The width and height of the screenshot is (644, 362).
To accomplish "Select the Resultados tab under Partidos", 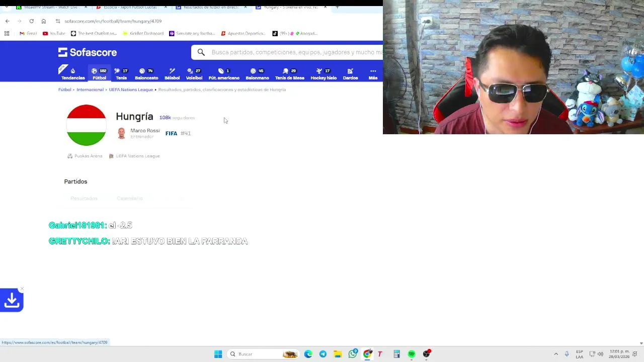I will [84, 199].
